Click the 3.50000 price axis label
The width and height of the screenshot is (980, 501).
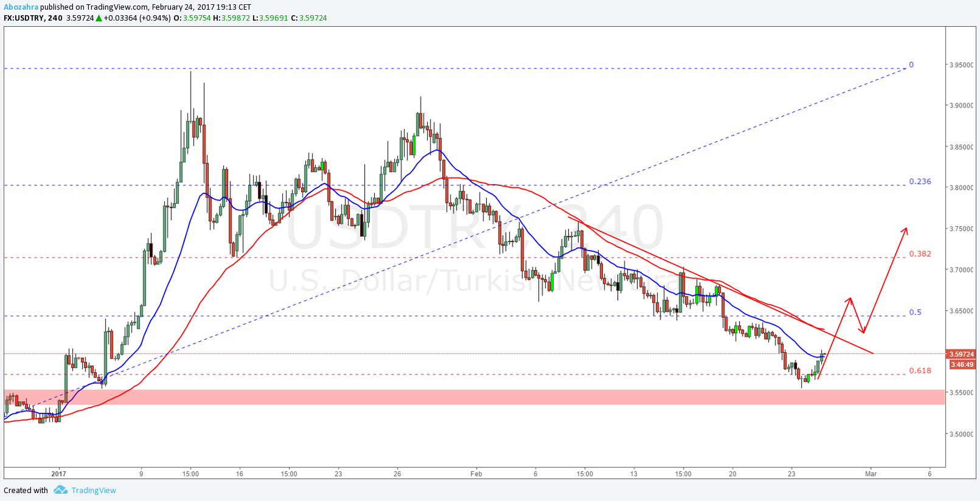962,434
